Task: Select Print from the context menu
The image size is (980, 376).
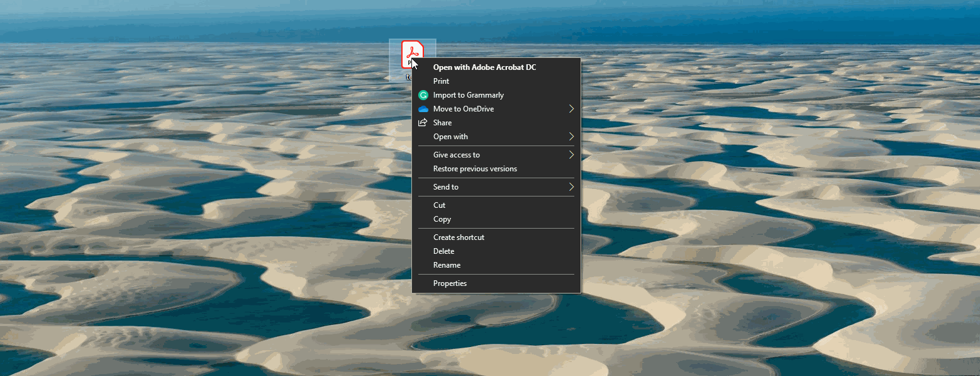Action: (496, 81)
